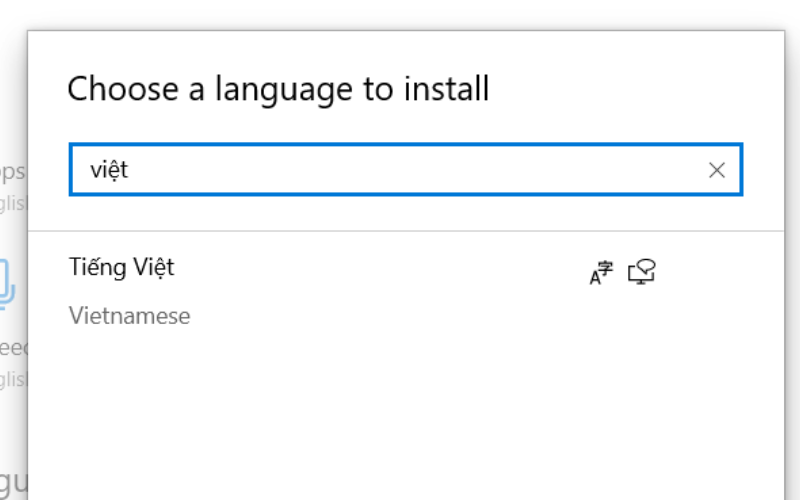Click the word "Tiếng" in the result row

coord(95,267)
